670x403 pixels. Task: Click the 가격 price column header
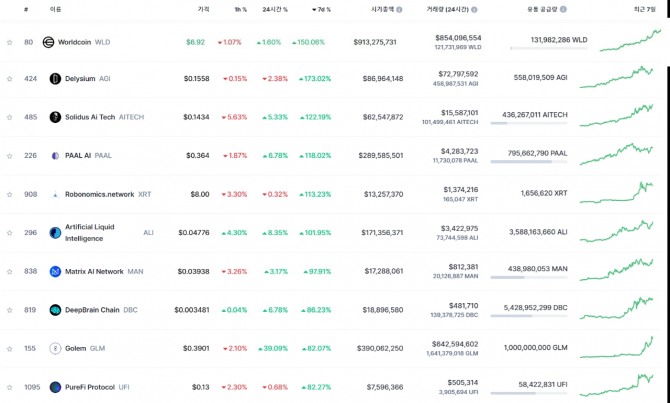204,9
